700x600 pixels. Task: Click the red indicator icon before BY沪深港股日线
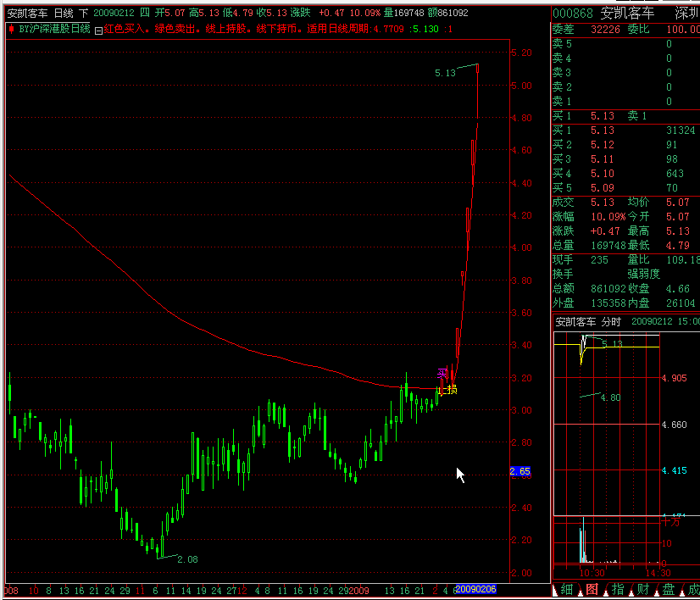(x=11, y=29)
